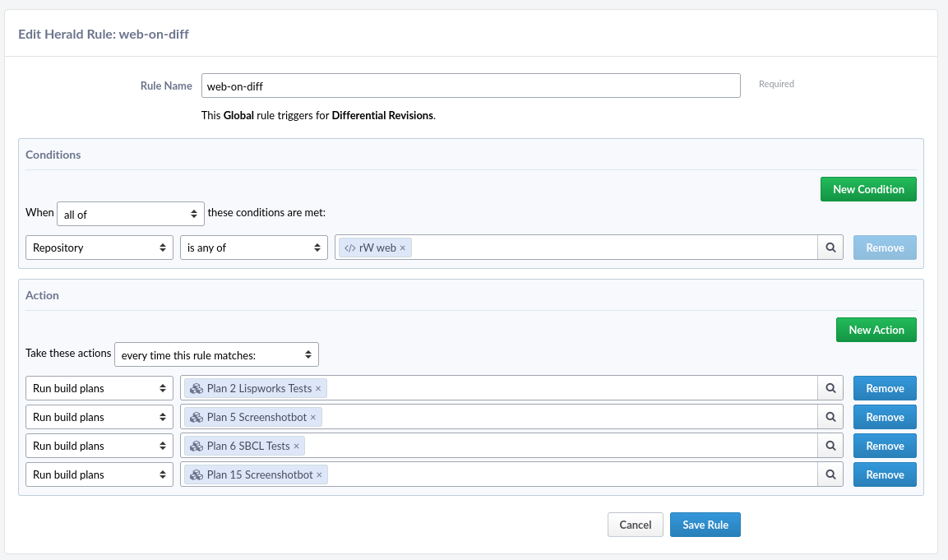Click the Rule Name text field

click(470, 86)
